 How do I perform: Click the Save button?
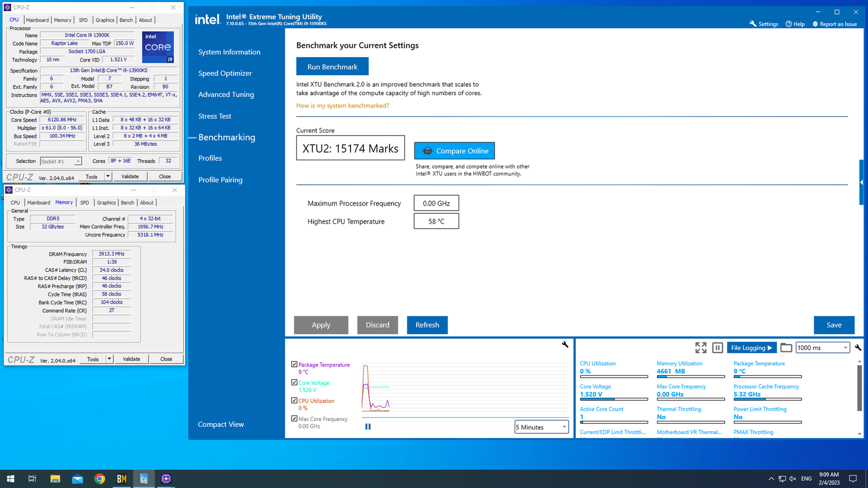pyautogui.click(x=834, y=325)
